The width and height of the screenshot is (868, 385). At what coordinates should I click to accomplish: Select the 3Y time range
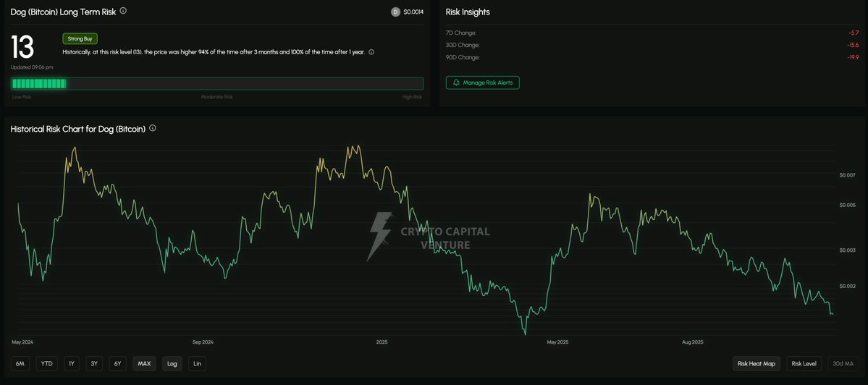point(94,363)
